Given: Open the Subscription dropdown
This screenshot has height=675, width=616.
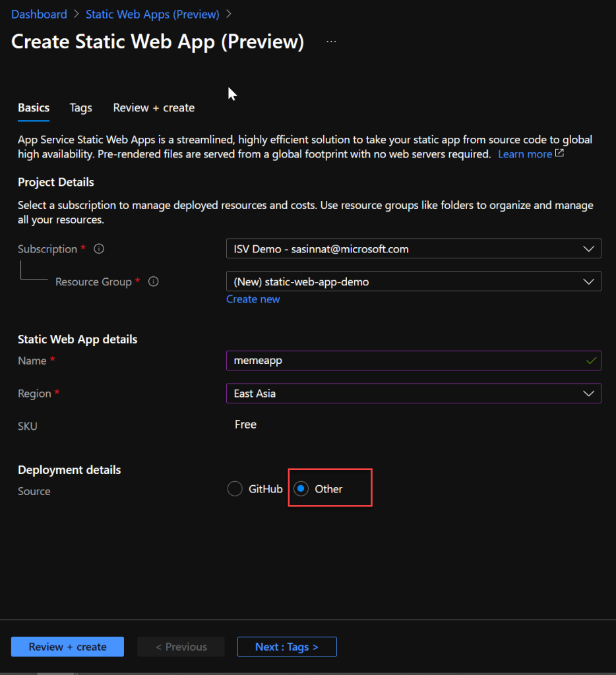Looking at the screenshot, I should [x=414, y=249].
